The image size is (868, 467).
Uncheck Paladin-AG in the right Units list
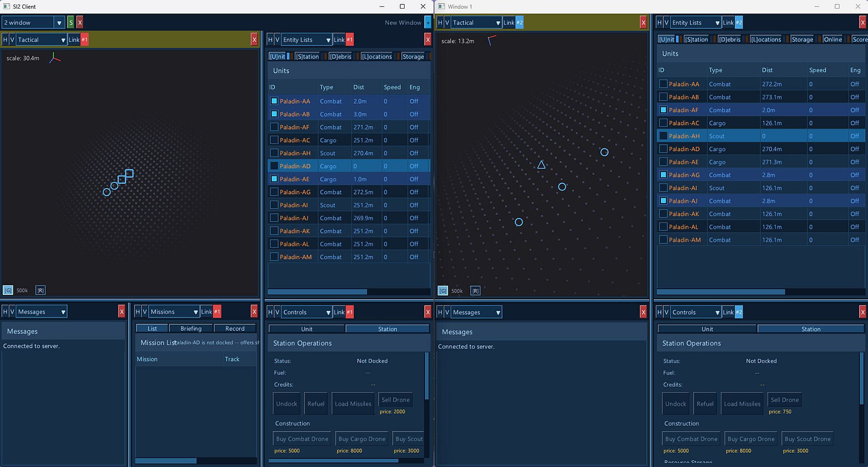point(663,175)
